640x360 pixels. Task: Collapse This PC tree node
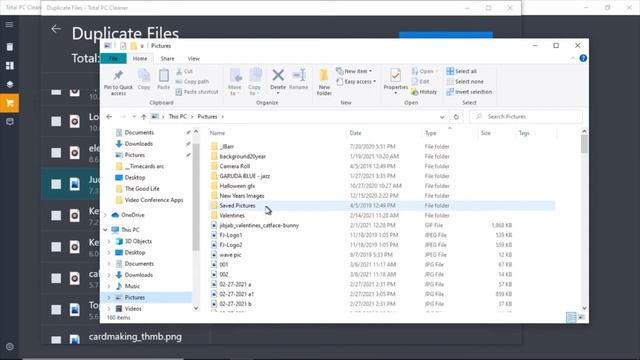tap(106, 230)
